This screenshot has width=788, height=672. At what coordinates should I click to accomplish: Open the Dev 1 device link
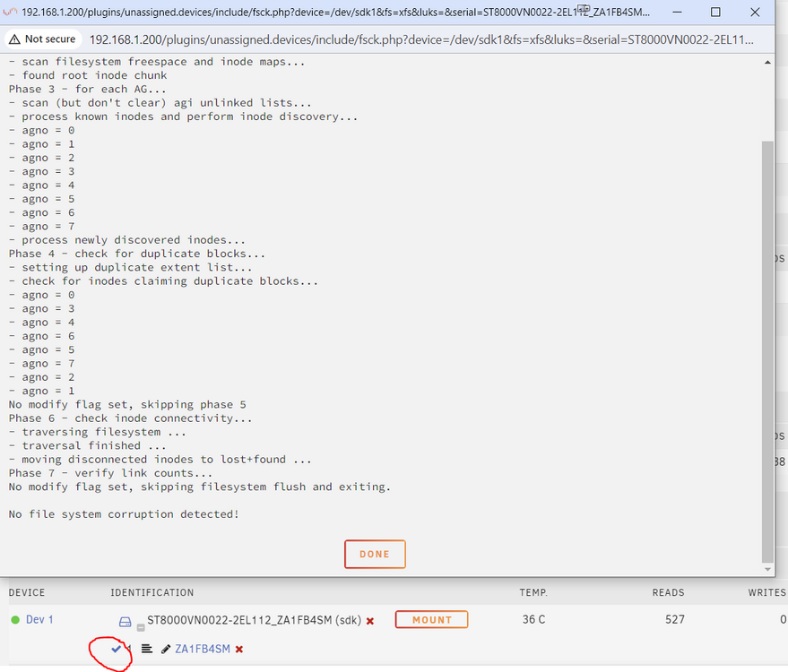[39, 619]
